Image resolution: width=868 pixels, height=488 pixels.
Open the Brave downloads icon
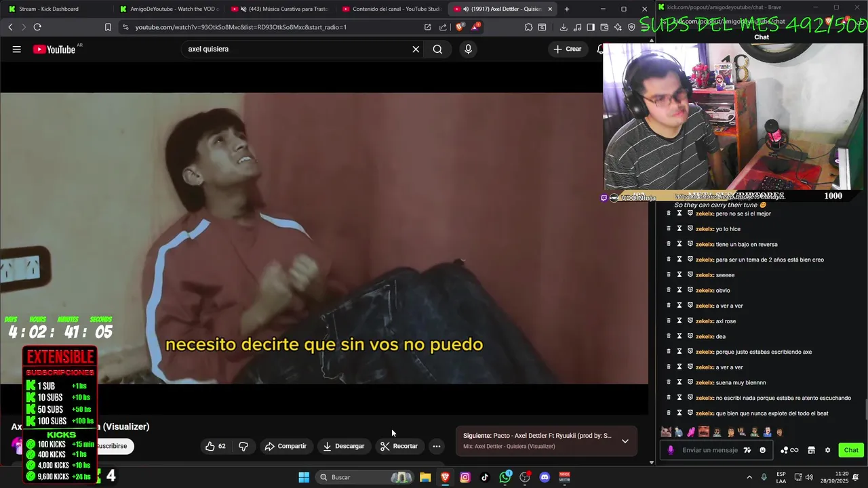tap(564, 27)
